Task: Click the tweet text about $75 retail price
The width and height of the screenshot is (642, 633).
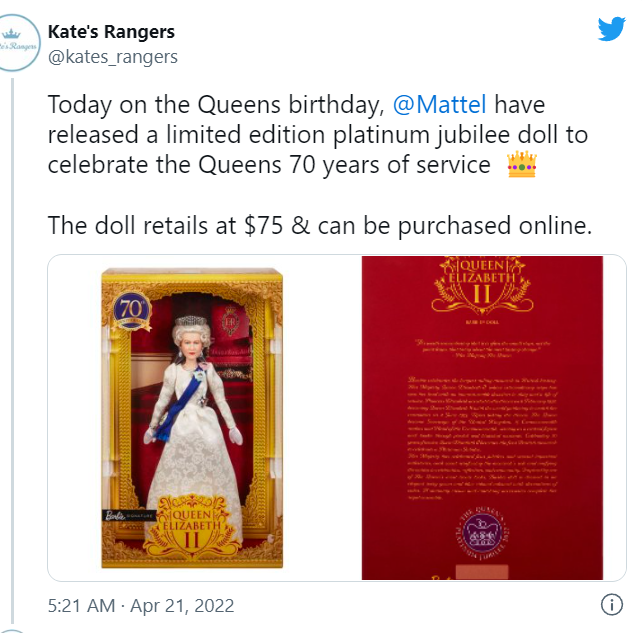Action: point(320,225)
